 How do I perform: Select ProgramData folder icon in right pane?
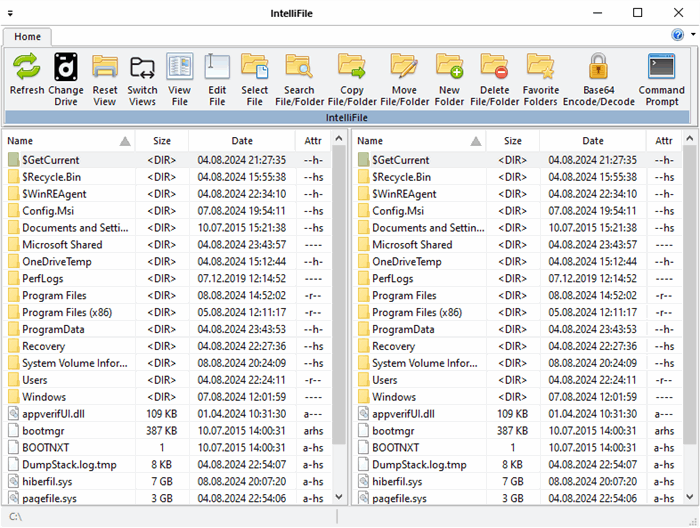click(364, 329)
